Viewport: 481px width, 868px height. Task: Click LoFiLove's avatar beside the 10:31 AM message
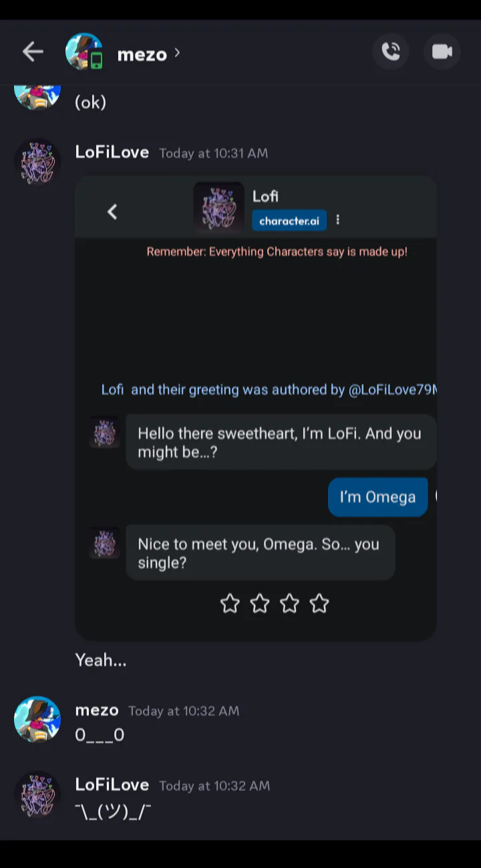(x=37, y=162)
